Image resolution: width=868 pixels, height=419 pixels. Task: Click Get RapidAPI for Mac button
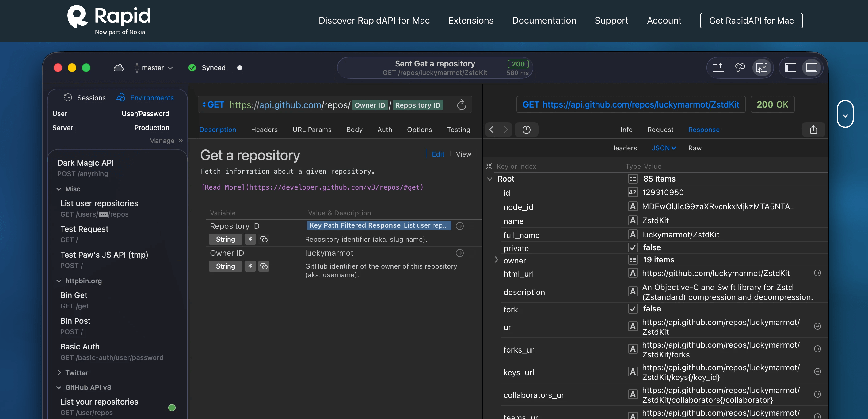click(751, 21)
